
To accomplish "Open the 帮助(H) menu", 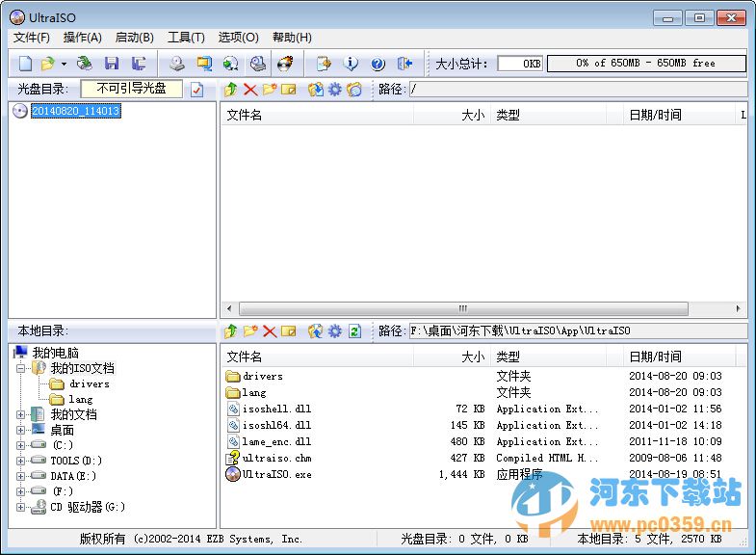I will [x=292, y=38].
